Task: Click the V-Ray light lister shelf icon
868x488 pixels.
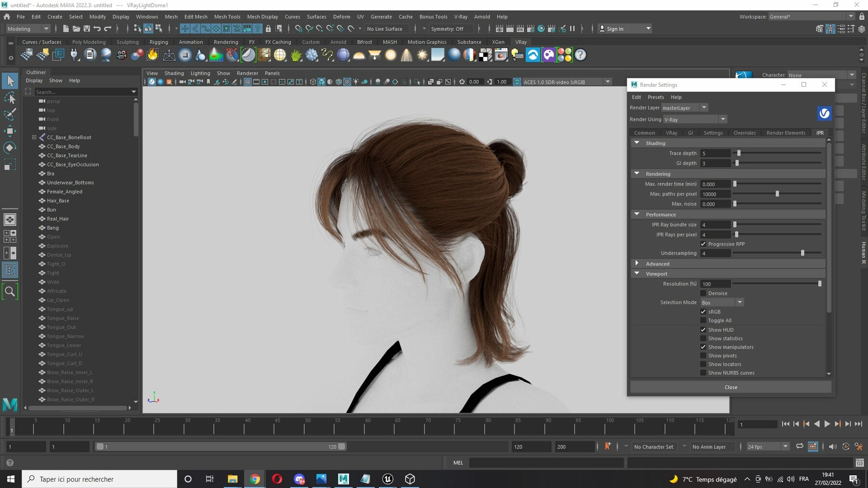Action: [517, 55]
